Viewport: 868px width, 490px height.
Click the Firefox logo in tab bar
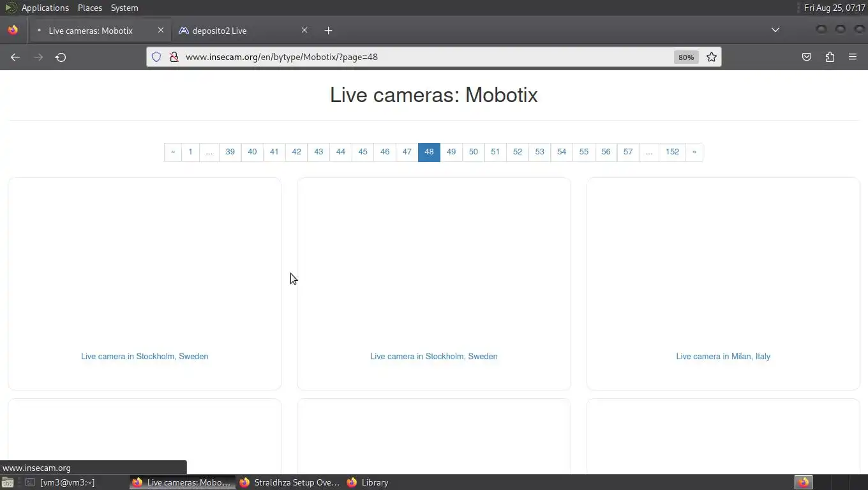tap(13, 30)
